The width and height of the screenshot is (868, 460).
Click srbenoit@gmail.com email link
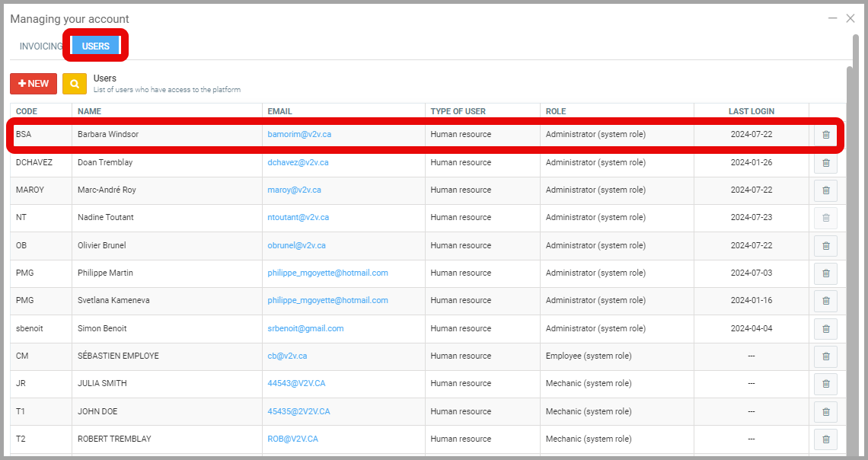(x=305, y=329)
